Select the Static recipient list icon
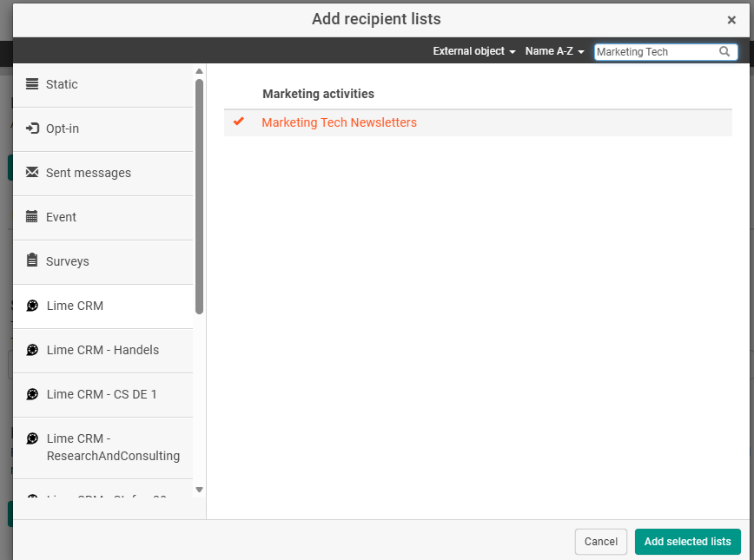The image size is (754, 560). click(32, 84)
